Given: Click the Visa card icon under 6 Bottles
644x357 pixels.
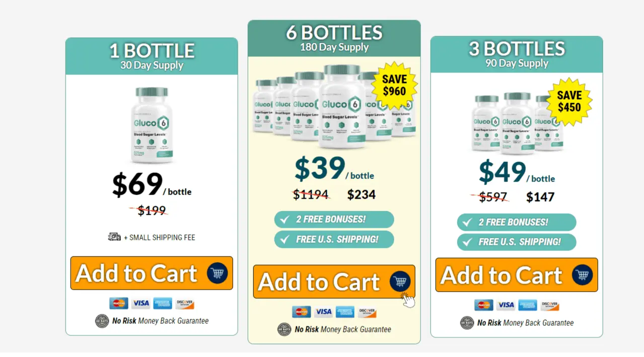Looking at the screenshot, I should (323, 312).
